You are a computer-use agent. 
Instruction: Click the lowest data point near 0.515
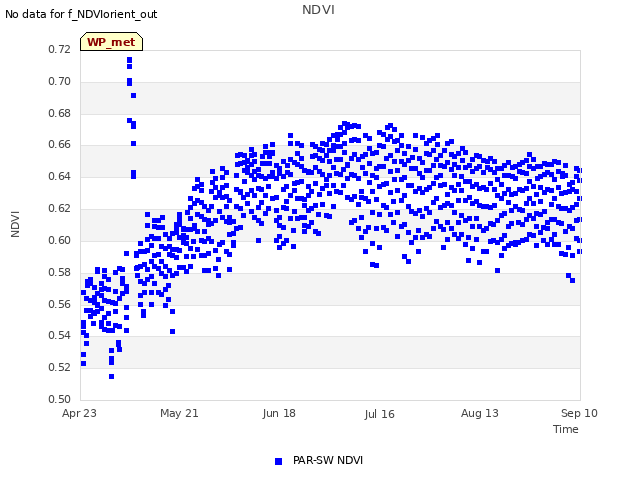click(111, 376)
